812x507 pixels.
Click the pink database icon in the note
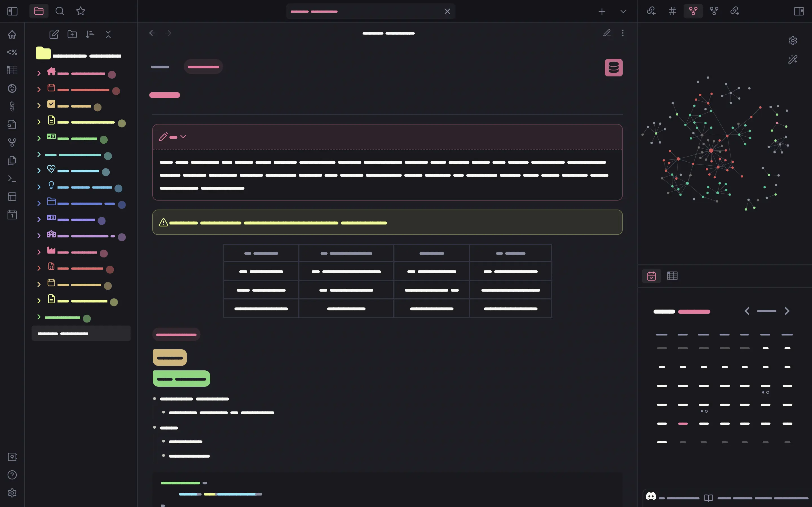click(613, 67)
